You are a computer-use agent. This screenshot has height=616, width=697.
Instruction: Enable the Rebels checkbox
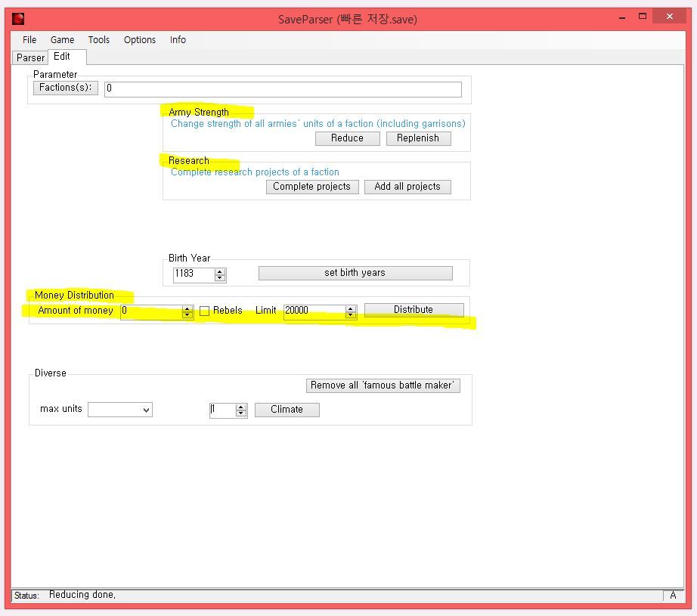click(x=204, y=311)
